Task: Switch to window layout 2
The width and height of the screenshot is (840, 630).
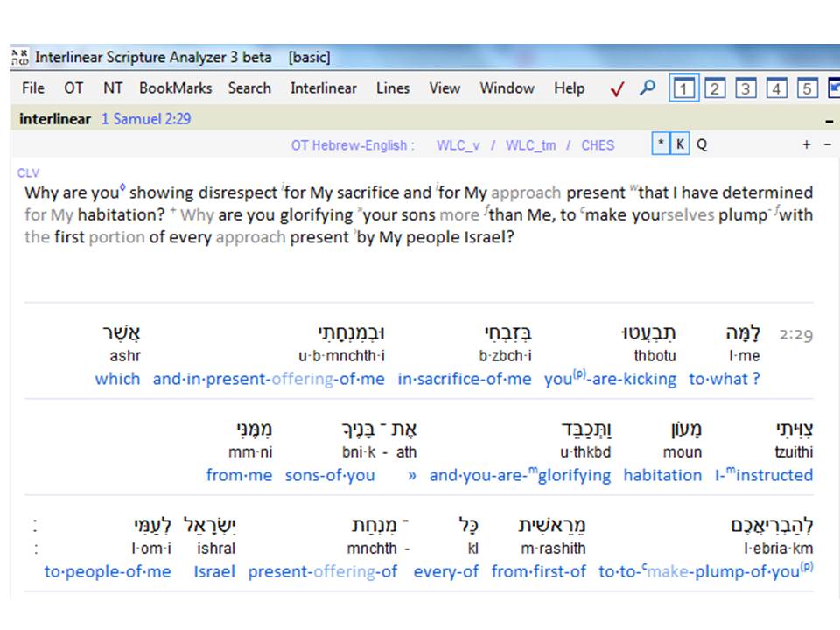Action: pyautogui.click(x=715, y=88)
